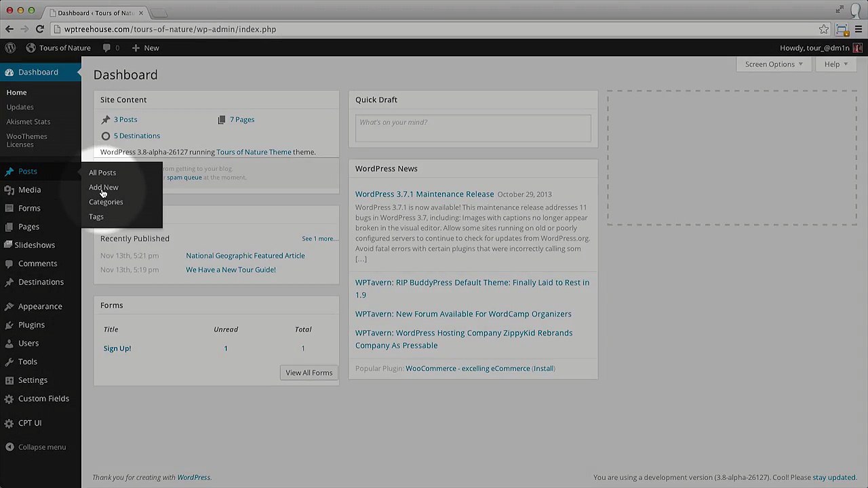Screen dimensions: 868x488
Task: Click the user avatar in admin bar
Action: click(x=858, y=48)
